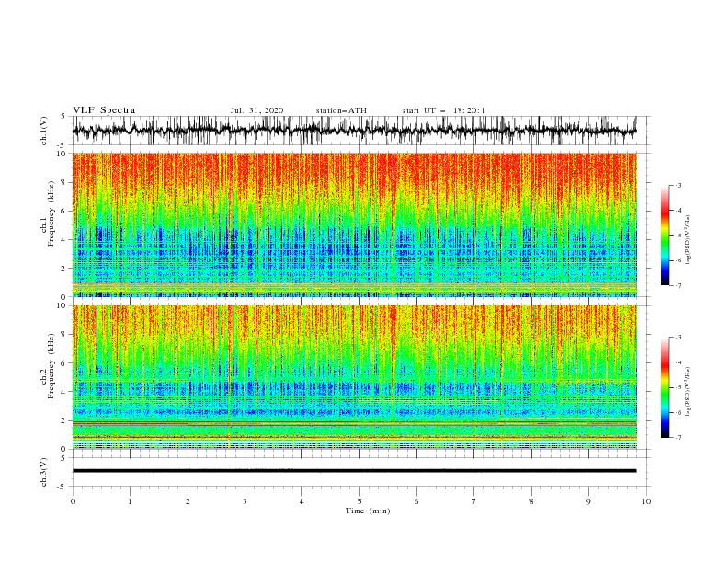Image resolution: width=728 pixels, height=563 pixels.
Task: Click the time axis end label "10"
Action: (x=646, y=501)
